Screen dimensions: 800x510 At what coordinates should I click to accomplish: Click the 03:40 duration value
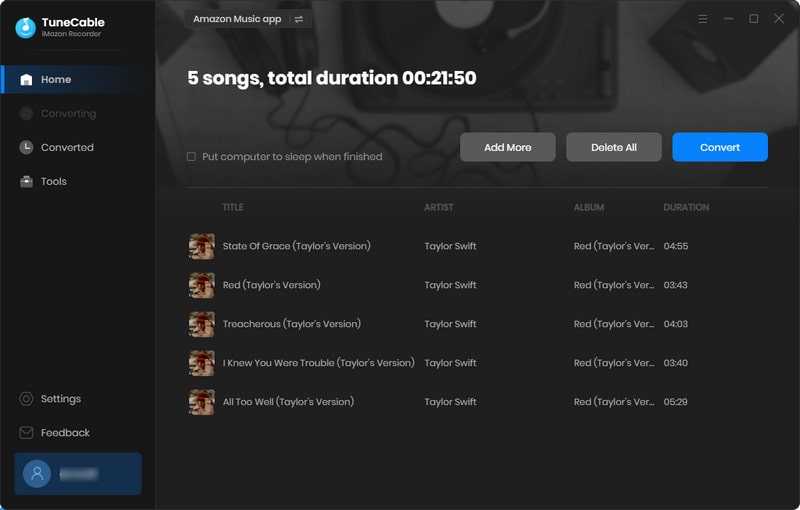tap(676, 363)
